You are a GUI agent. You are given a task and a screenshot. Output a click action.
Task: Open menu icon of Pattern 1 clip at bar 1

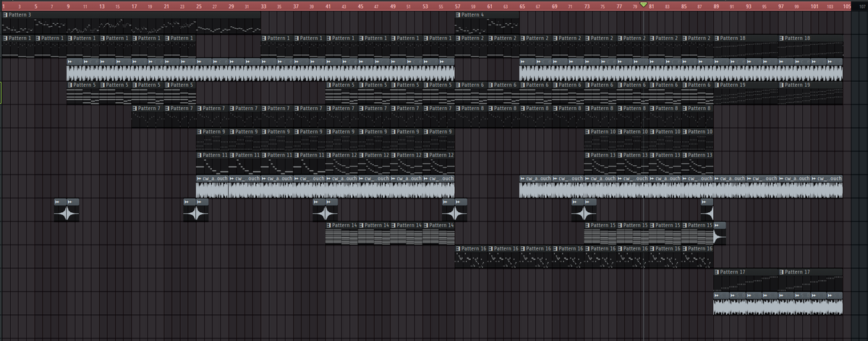(x=5, y=38)
